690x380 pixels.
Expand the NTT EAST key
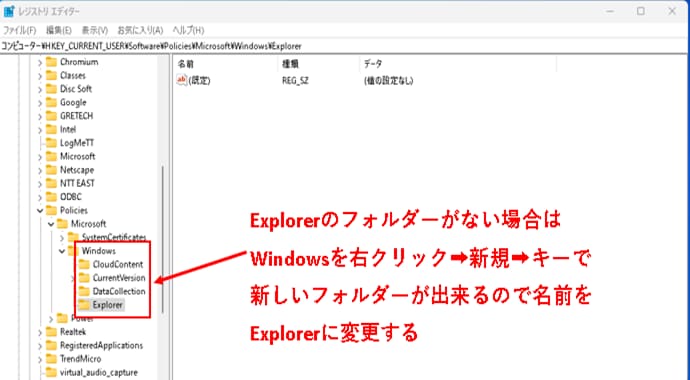[x=40, y=184]
